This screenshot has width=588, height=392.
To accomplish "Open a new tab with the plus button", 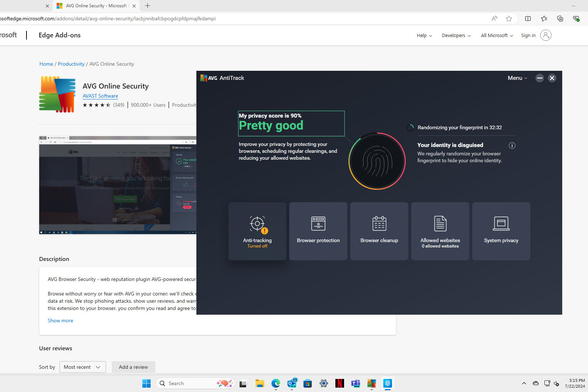I will point(147,6).
